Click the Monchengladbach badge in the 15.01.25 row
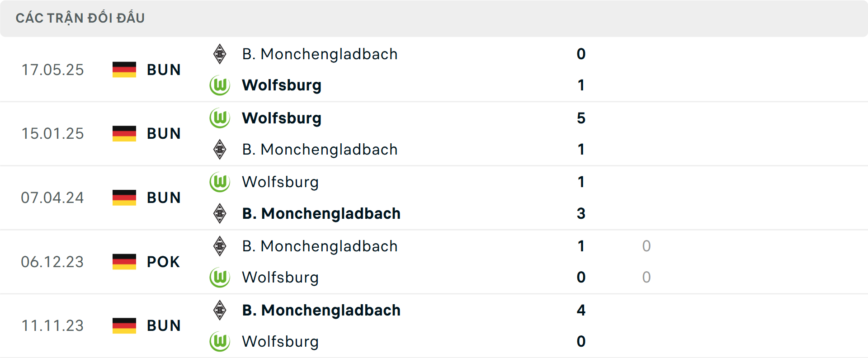The height and width of the screenshot is (358, 868). (x=220, y=149)
